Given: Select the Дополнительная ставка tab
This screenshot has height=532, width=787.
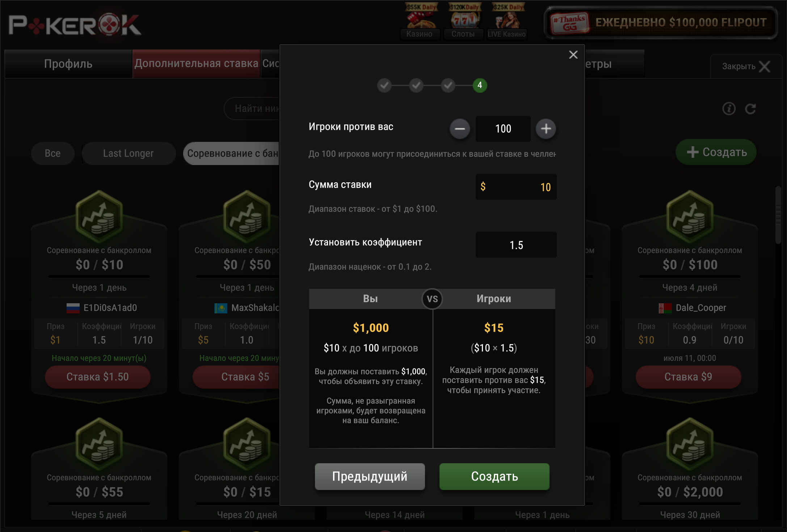Looking at the screenshot, I should pyautogui.click(x=197, y=64).
